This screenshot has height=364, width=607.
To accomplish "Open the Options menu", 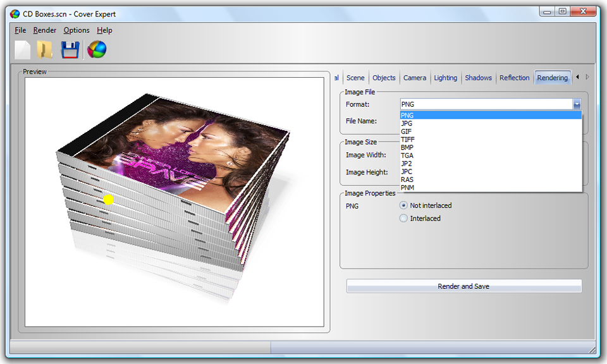I will (x=77, y=30).
